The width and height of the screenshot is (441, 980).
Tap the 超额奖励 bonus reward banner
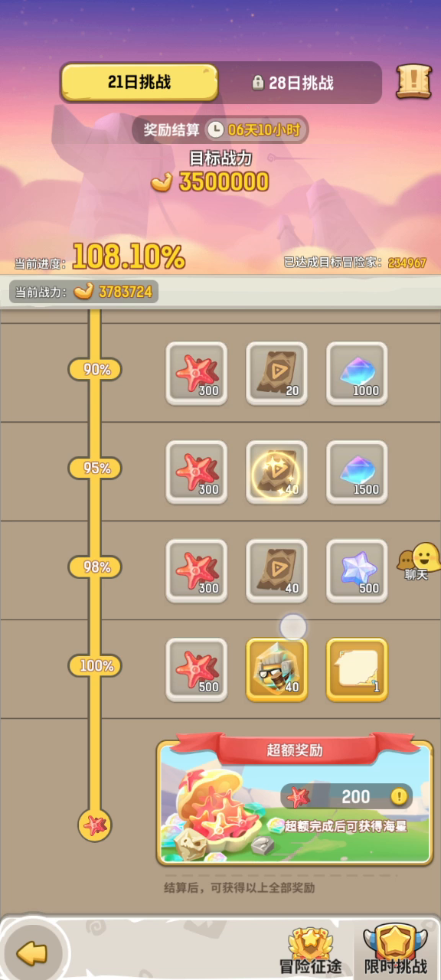click(x=296, y=799)
